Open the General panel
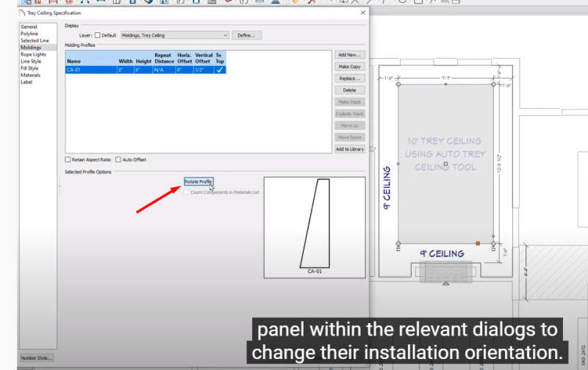This screenshot has width=588, height=370. click(x=29, y=27)
